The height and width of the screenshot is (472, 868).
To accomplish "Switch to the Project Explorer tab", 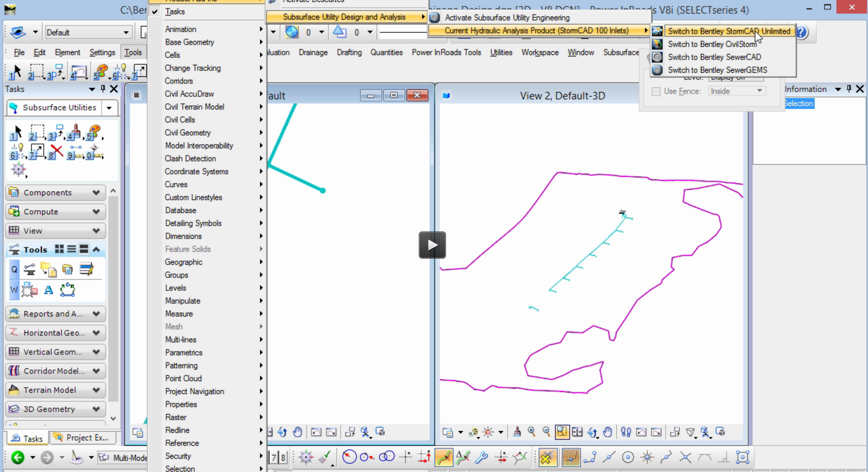I will (x=83, y=438).
